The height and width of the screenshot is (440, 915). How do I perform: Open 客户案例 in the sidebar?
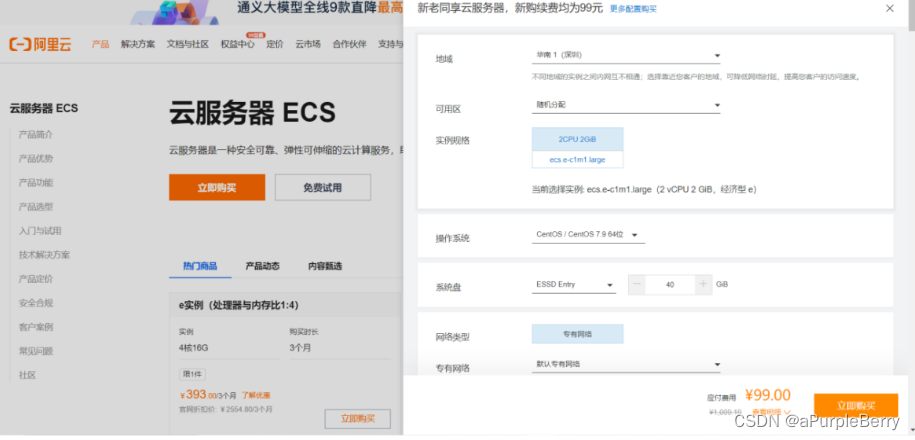tap(36, 327)
